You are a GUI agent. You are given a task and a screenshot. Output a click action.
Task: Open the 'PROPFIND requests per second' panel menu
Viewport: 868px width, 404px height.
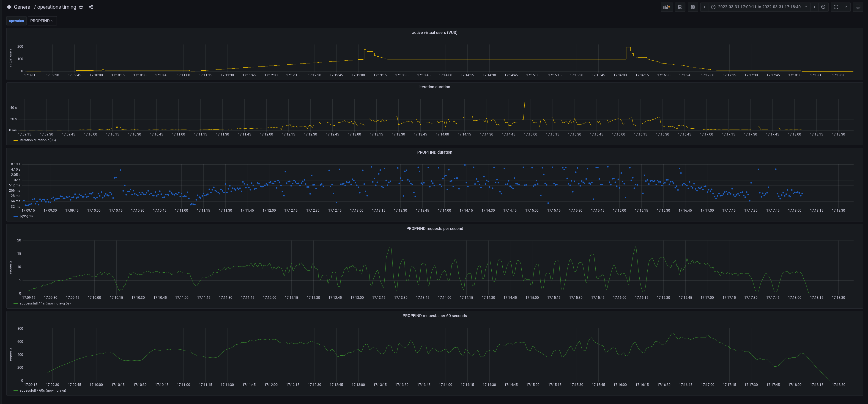pos(434,229)
